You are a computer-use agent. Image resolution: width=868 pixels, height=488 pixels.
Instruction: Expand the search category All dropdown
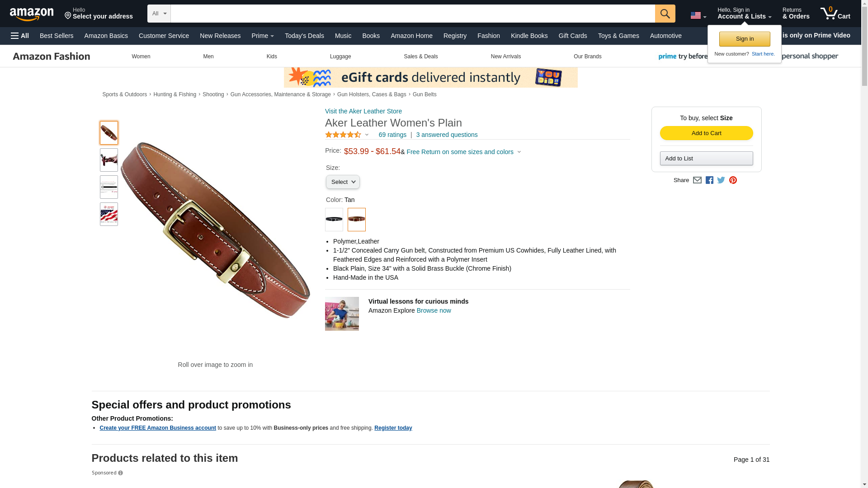(x=159, y=14)
